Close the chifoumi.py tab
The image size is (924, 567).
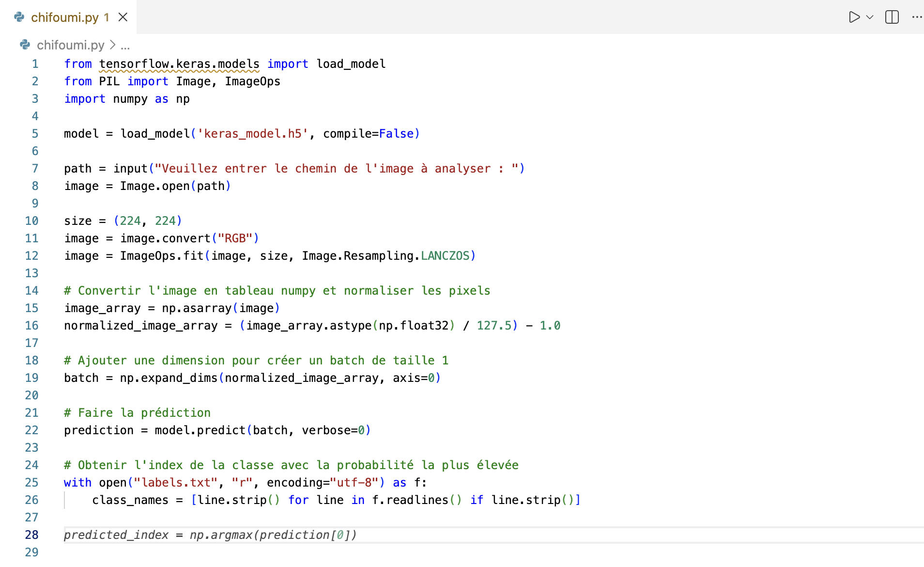coord(123,17)
